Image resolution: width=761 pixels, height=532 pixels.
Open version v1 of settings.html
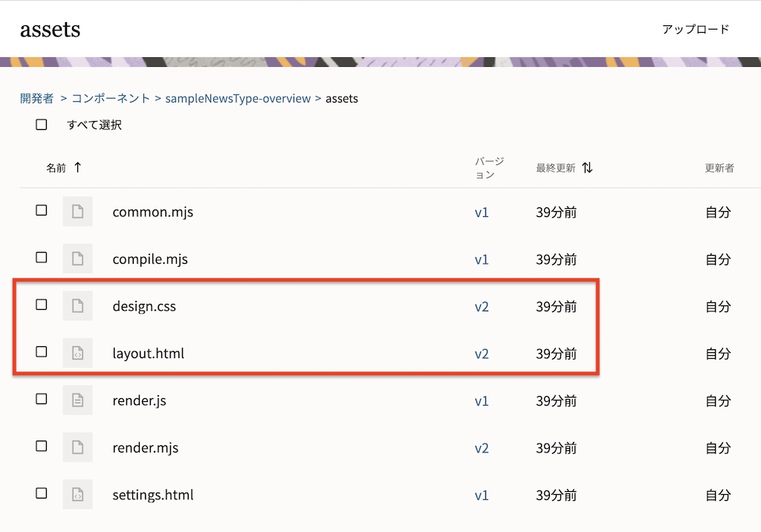tap(482, 495)
